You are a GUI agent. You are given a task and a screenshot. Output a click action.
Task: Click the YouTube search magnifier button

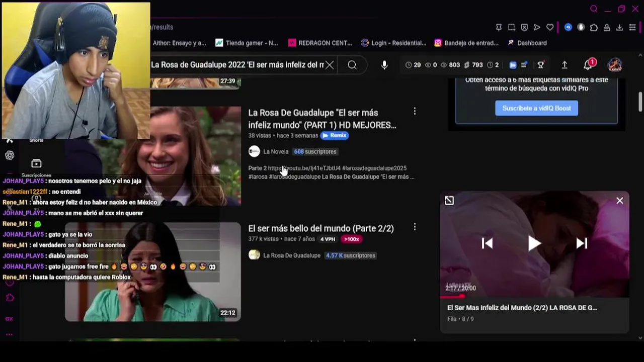352,65
